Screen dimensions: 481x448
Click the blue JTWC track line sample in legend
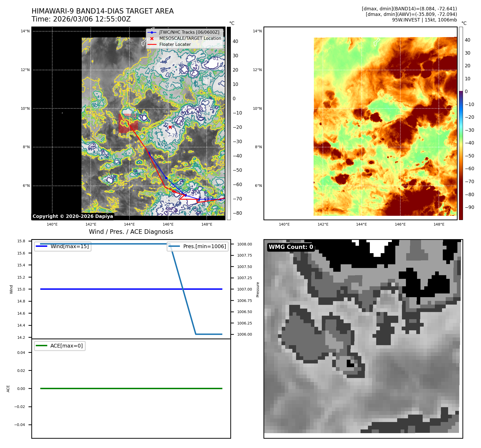152,32
